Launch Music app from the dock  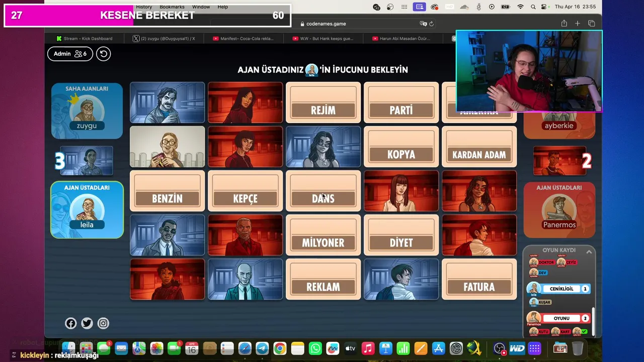coord(368,348)
